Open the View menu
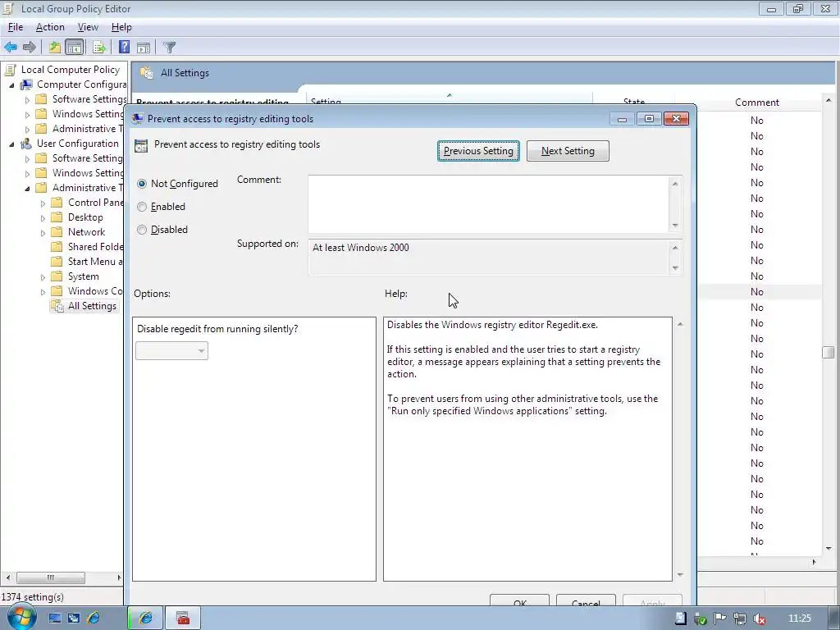 [x=88, y=27]
